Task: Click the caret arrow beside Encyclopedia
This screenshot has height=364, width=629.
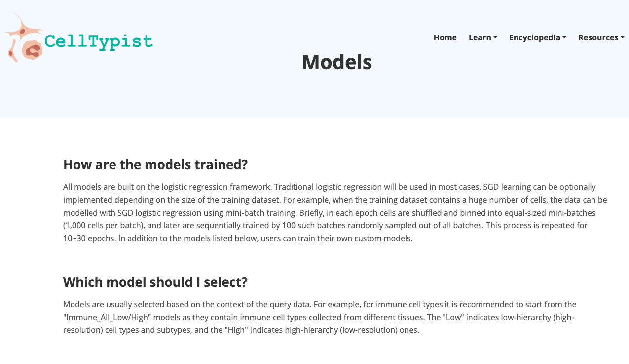Action: 564,38
